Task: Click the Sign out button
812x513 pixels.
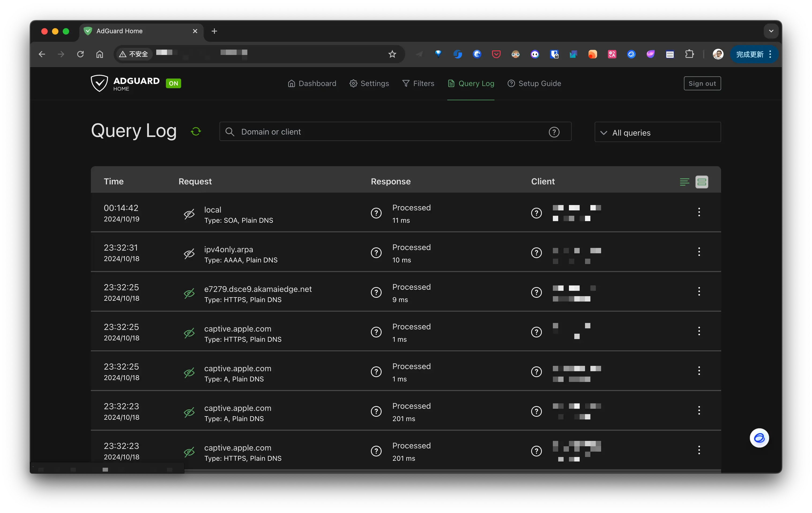Action: pyautogui.click(x=702, y=83)
